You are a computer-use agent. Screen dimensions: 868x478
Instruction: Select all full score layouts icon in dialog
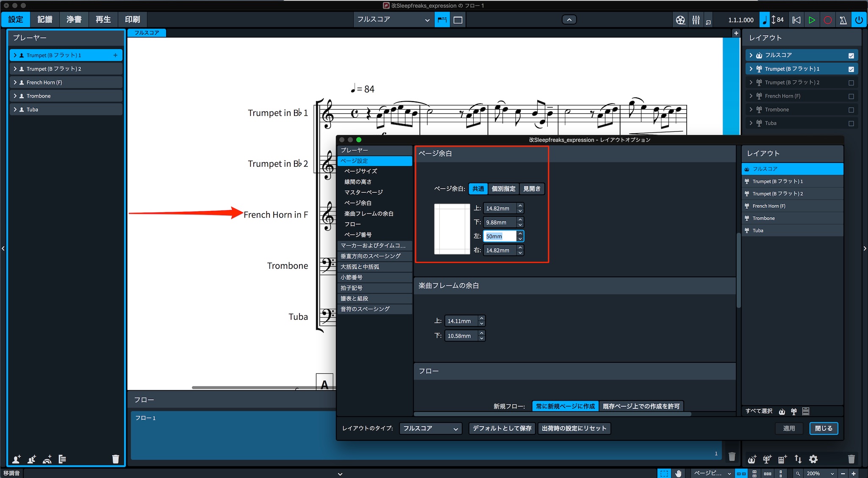point(782,411)
